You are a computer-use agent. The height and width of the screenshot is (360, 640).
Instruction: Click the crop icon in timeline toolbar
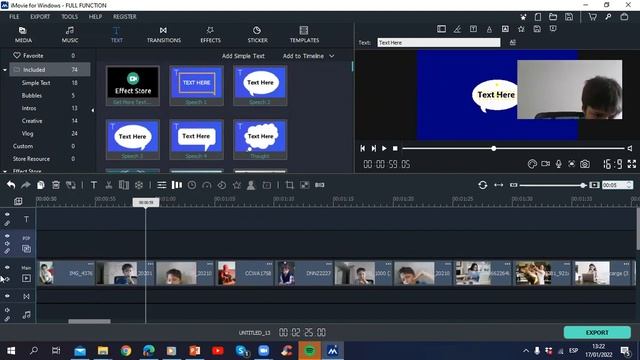tap(290, 185)
